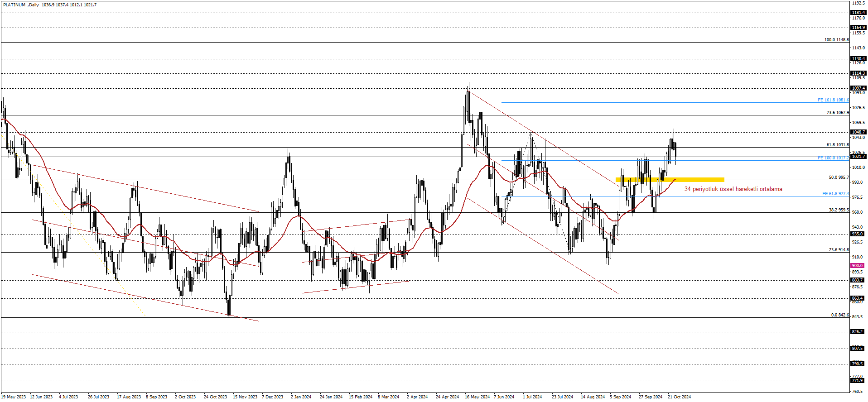Click the 'FE 100.0 1017.2' expansion label
This screenshot has height=402, width=868.
click(x=833, y=158)
